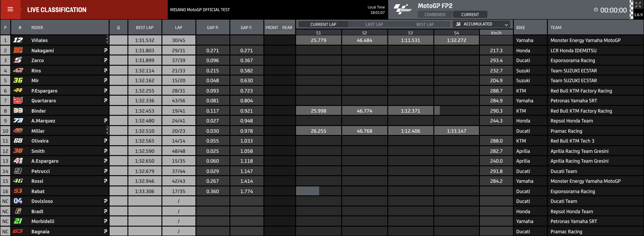Viewport: 644px width, 236px height.
Task: Select rider name Viñales
Action: [x=40, y=40]
